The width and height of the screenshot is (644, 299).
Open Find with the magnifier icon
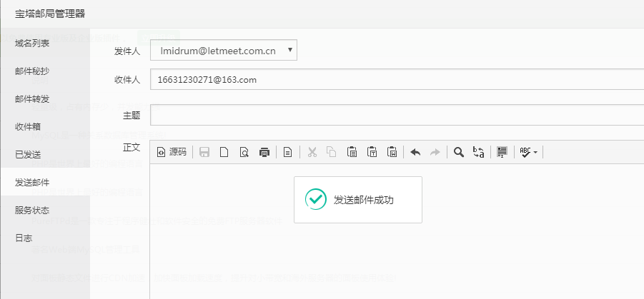pyautogui.click(x=459, y=152)
